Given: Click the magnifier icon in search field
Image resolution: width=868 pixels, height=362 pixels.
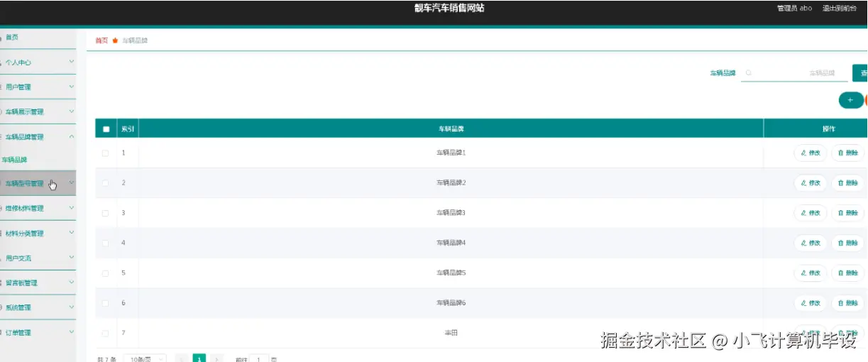Looking at the screenshot, I should tap(749, 73).
